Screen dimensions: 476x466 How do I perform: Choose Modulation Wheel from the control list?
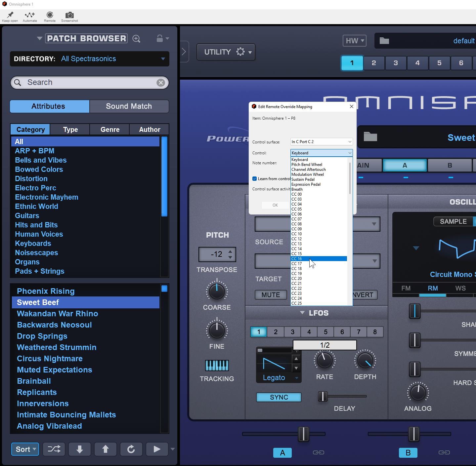click(x=319, y=175)
